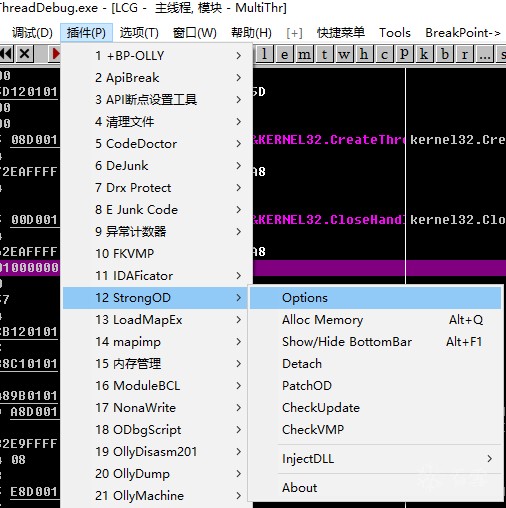Click the kernel32.Cre comment cell
506x508 pixels.
click(x=457, y=140)
